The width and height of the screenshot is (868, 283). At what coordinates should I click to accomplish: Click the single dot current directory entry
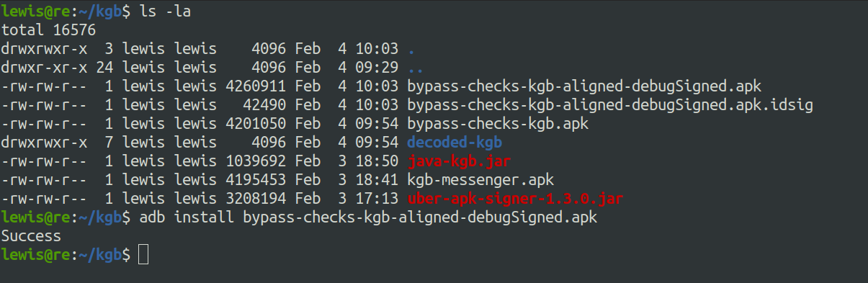[x=411, y=49]
